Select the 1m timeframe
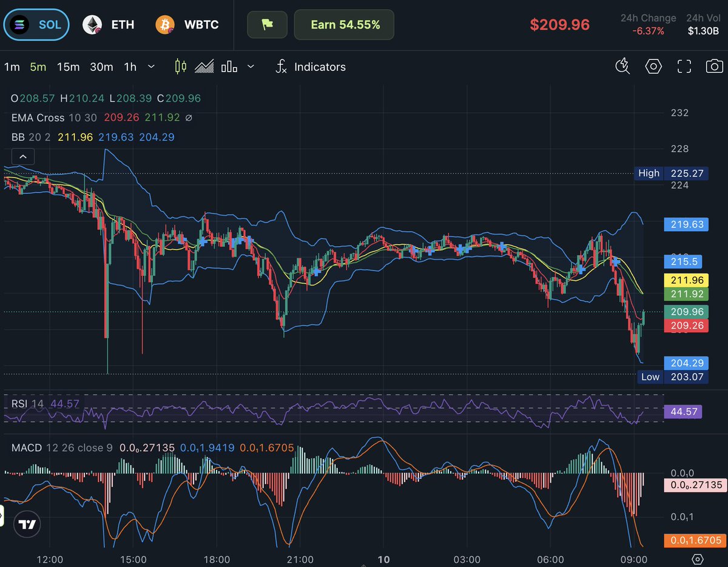 (x=12, y=67)
